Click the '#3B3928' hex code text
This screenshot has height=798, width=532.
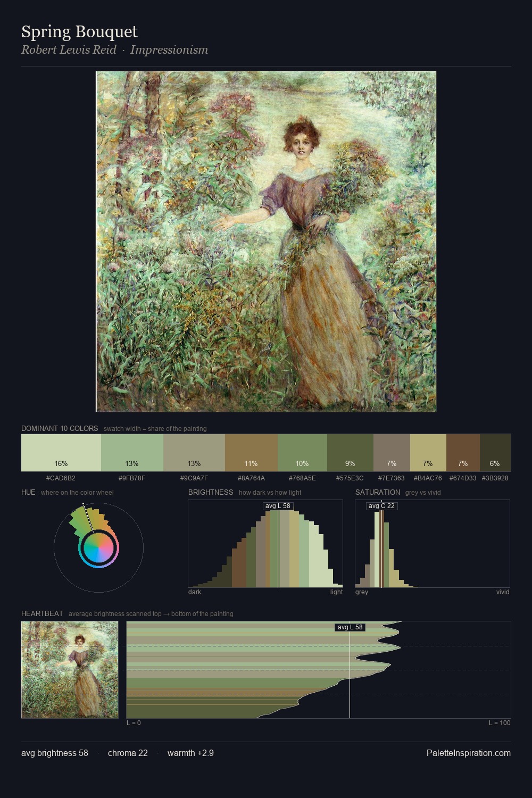[495, 478]
